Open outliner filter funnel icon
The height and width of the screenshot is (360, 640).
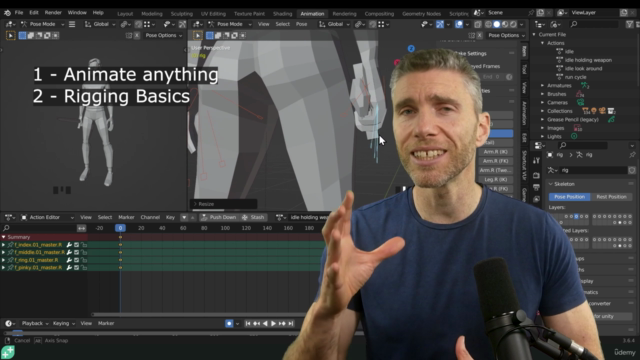[630, 24]
